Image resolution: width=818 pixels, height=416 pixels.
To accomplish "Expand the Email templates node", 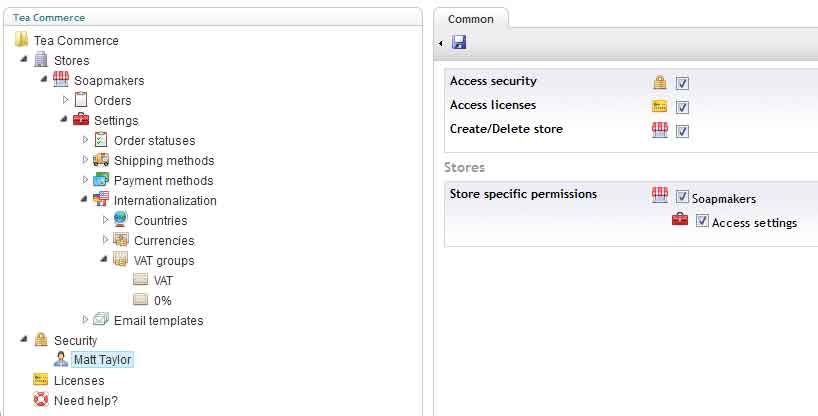I will 85,319.
